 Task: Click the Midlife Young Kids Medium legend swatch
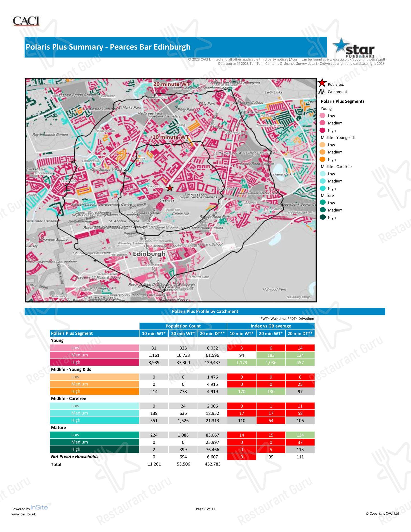click(323, 152)
